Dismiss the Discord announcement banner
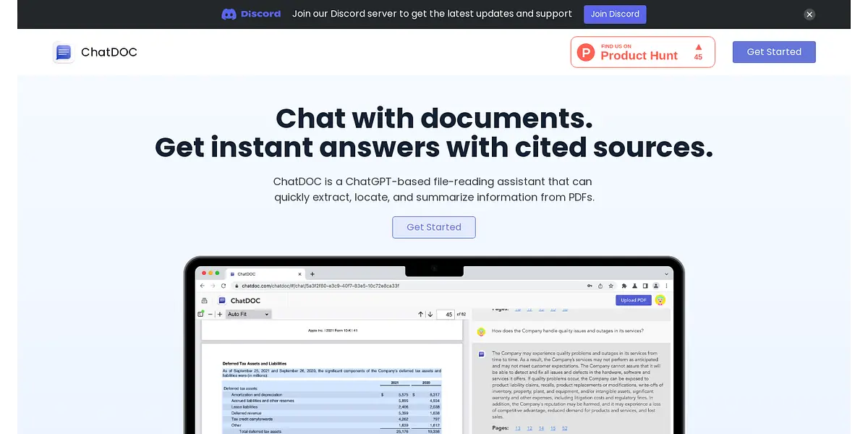The width and height of the screenshot is (868, 434). click(x=809, y=14)
